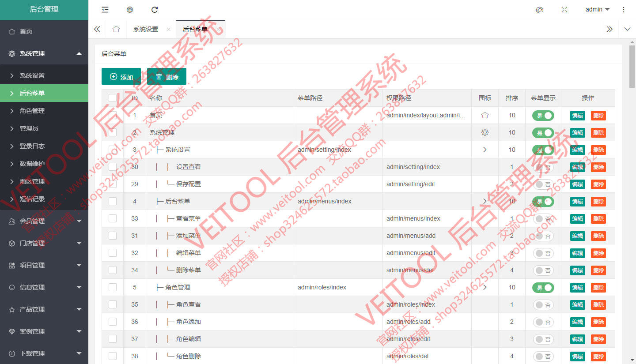Collapse the 系统管理 sidebar group

(79, 53)
